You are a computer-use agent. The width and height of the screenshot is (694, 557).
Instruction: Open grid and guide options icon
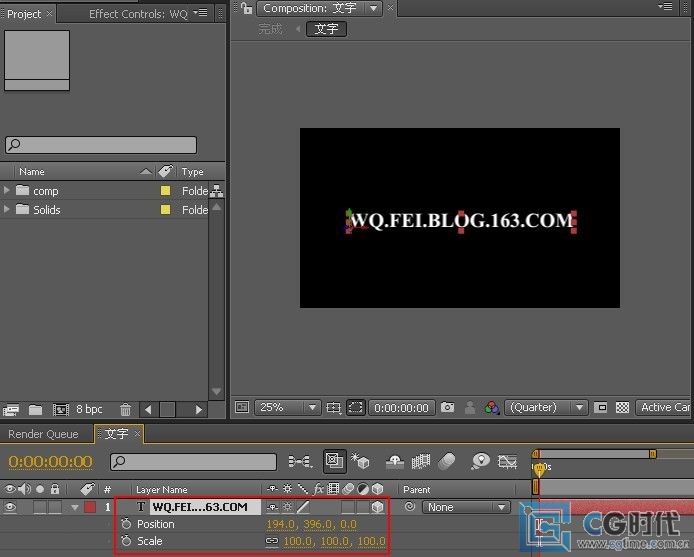334,407
